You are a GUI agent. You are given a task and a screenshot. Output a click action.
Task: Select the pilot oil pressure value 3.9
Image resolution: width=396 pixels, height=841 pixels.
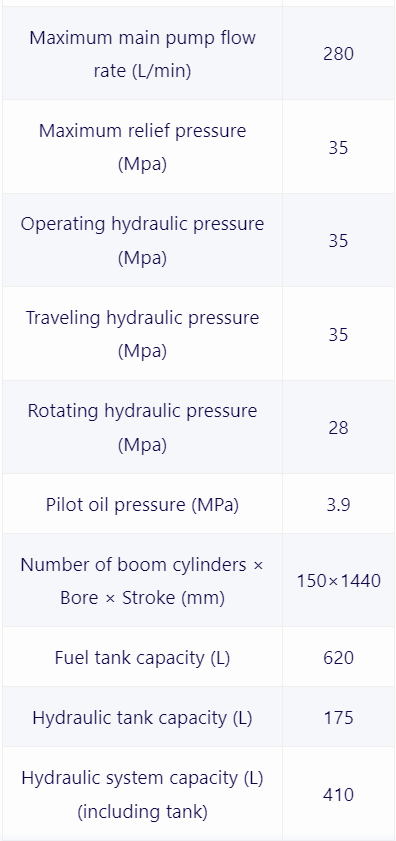339,505
